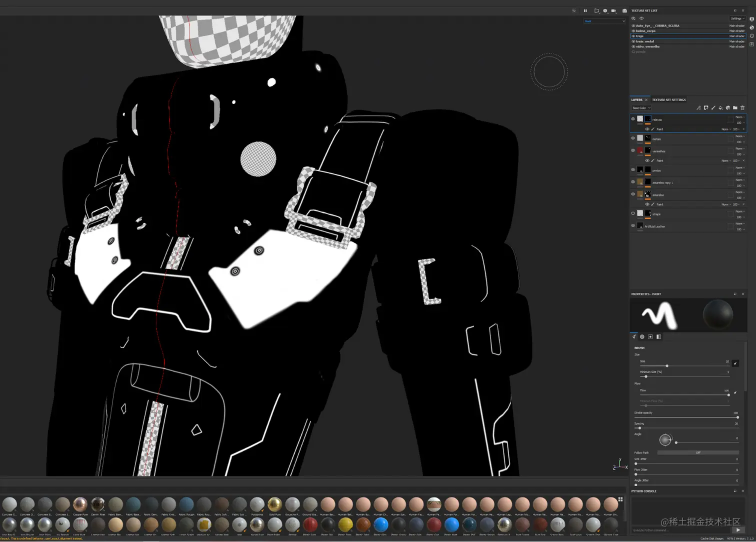
Task: Create a new folder in Layers
Action: pyautogui.click(x=735, y=107)
